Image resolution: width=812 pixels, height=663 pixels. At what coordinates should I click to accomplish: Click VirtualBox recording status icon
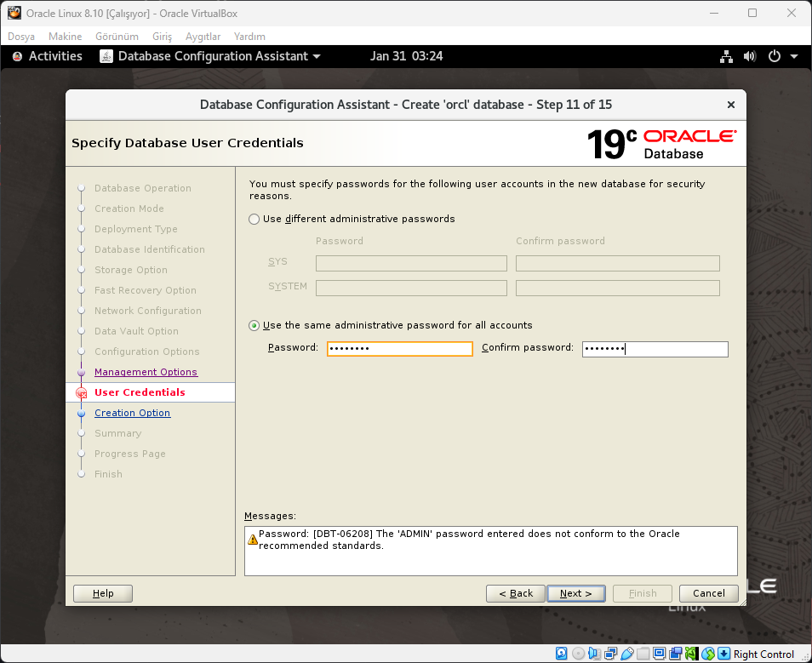[x=675, y=654]
